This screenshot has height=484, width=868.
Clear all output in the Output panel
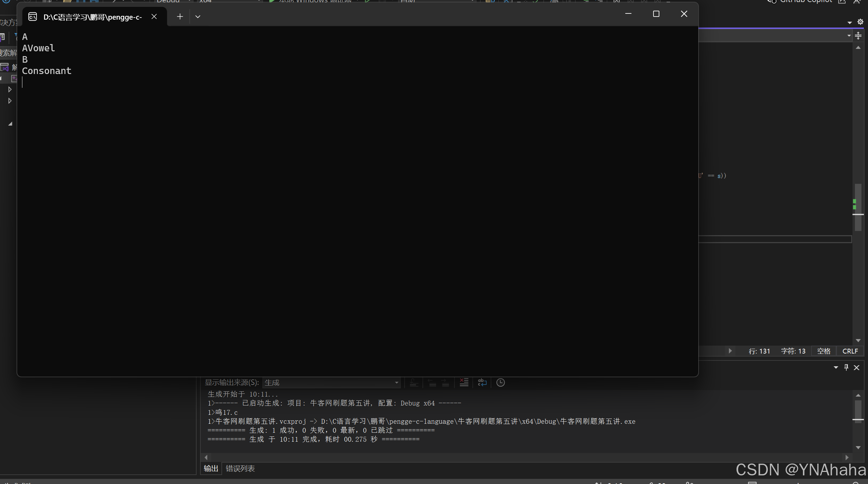click(464, 382)
